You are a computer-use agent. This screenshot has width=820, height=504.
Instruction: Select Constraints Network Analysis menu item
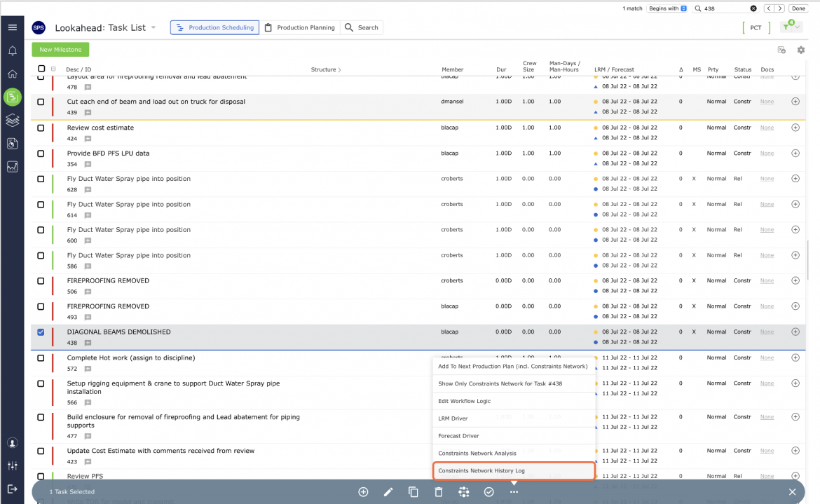[514, 454]
